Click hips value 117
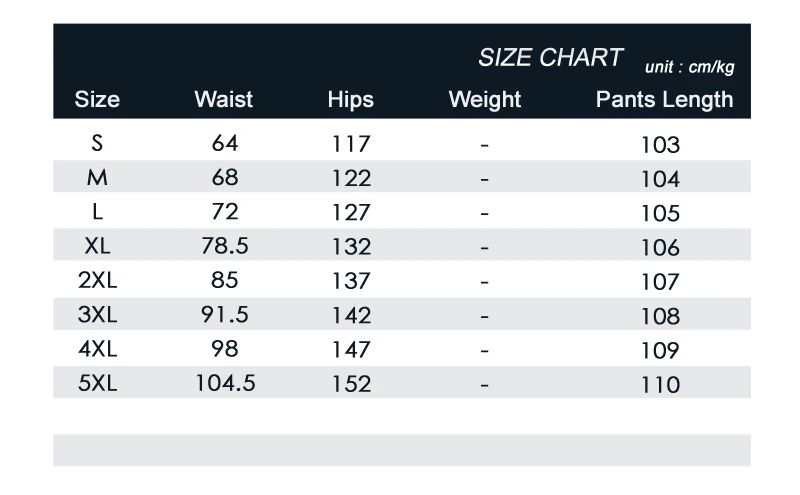The width and height of the screenshot is (800, 495). [x=351, y=144]
